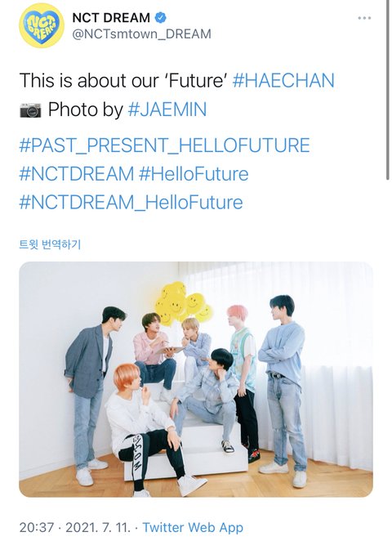The image size is (392, 541).
Task: Open the #NCTDREAM_HelloFuture hashtag
Action: pos(131,202)
